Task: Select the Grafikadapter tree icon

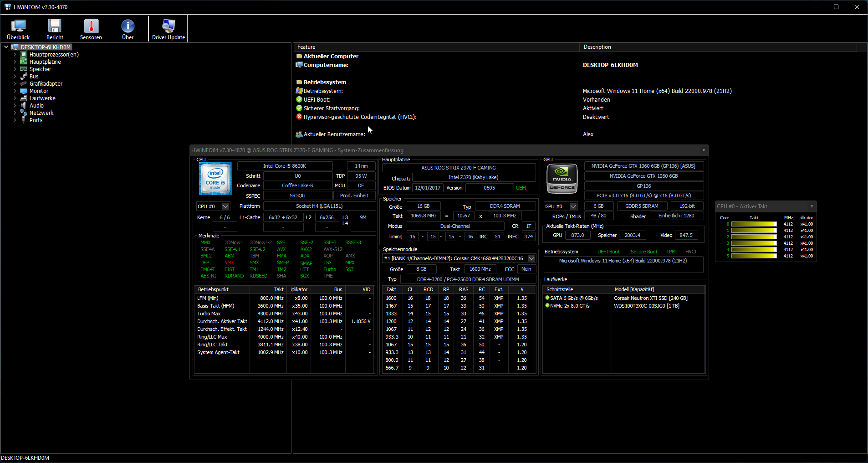Action: pyautogui.click(x=24, y=83)
